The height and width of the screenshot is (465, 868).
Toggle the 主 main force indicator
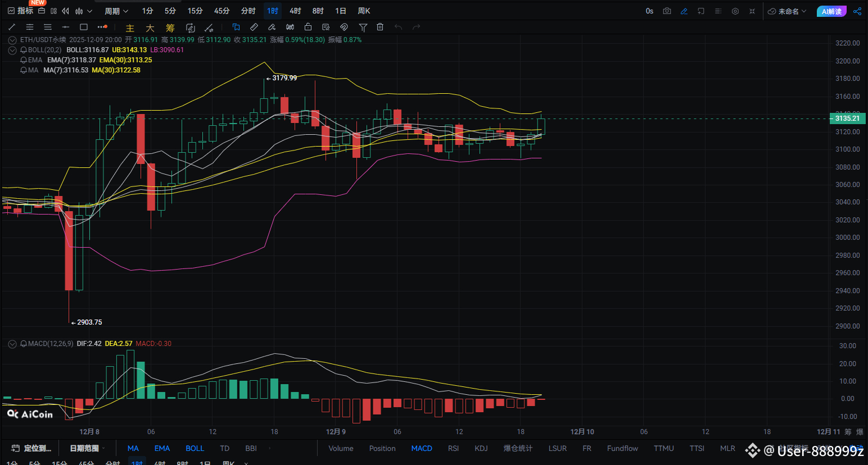pos(130,28)
